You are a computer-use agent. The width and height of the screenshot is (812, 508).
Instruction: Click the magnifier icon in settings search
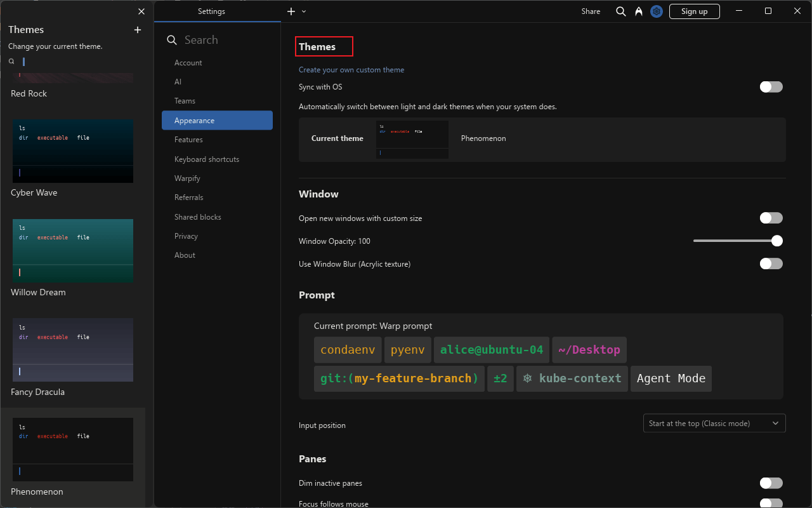pos(172,40)
